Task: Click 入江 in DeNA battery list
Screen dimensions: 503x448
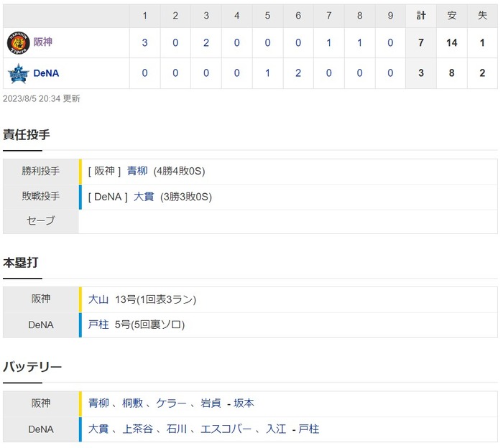Action: [x=276, y=429]
